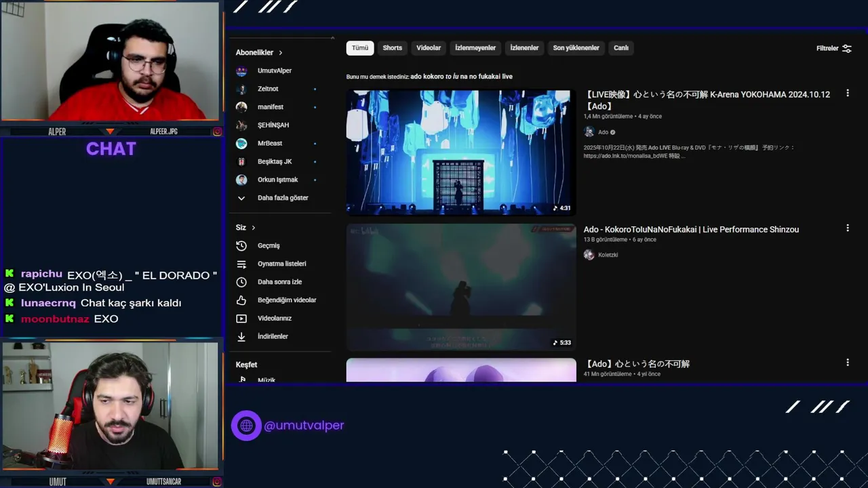
Task: Select the İzlenmeyenler filter chip
Action: 475,48
